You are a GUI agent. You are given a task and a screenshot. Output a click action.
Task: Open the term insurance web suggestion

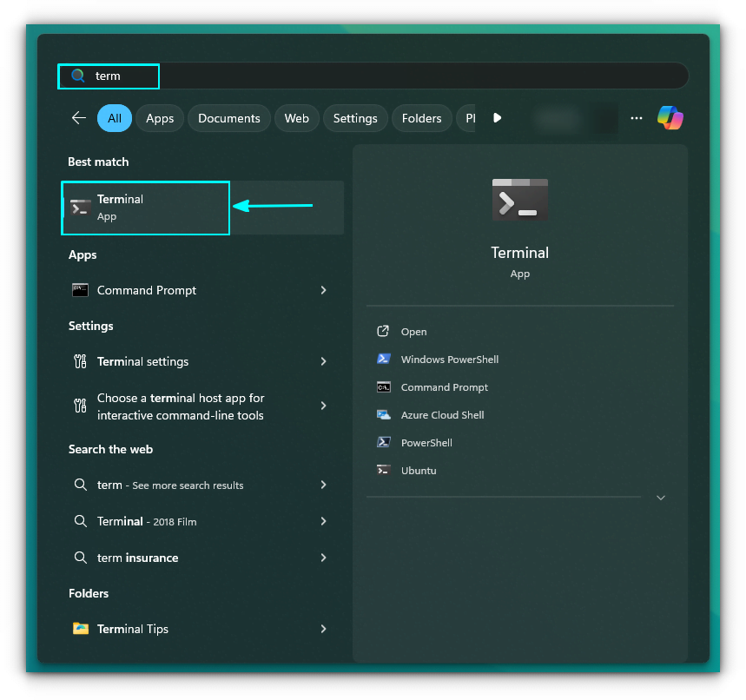(x=203, y=558)
